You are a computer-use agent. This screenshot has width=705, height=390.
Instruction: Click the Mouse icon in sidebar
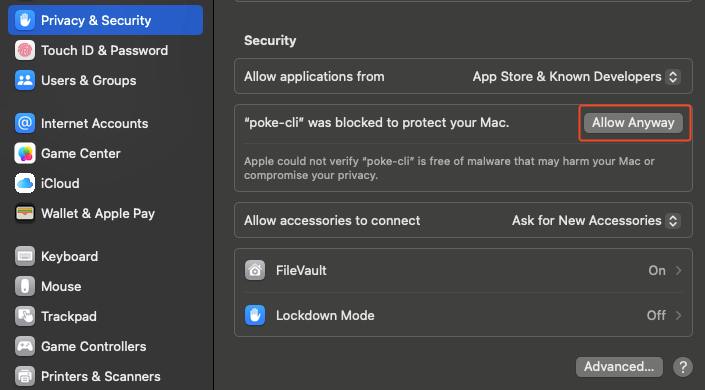(x=25, y=287)
